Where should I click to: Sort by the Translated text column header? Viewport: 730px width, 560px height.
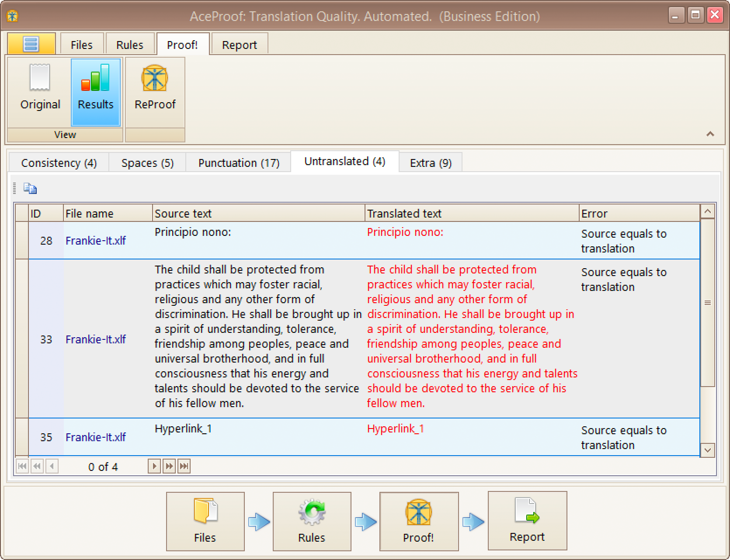click(x=472, y=213)
